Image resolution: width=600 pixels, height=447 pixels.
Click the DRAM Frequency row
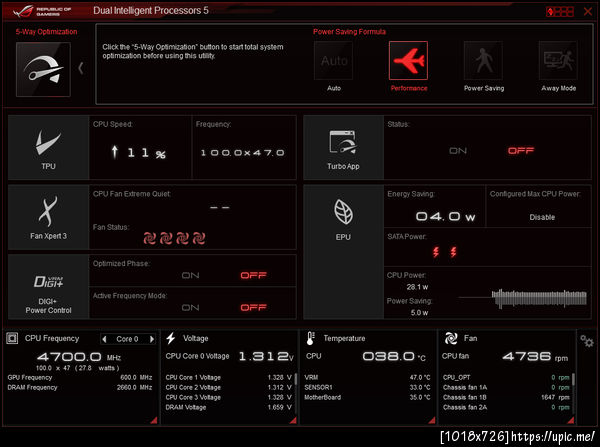80,387
